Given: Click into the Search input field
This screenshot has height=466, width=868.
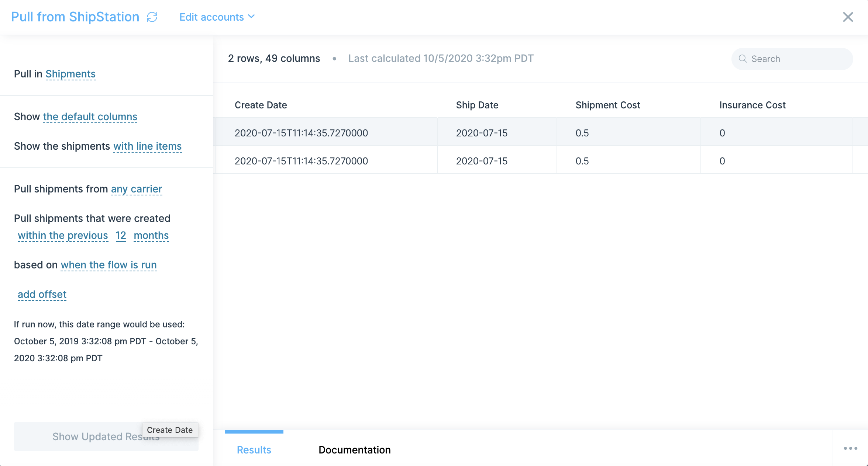Looking at the screenshot, I should pos(797,59).
